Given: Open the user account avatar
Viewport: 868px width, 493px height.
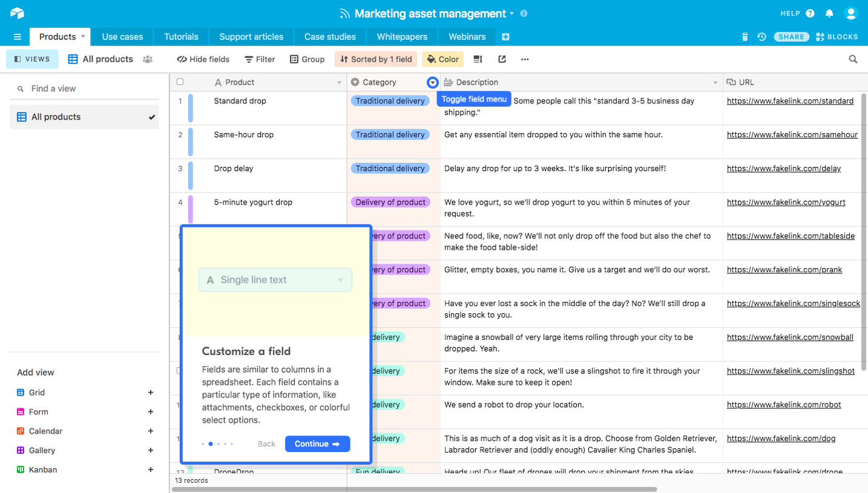Looking at the screenshot, I should [x=851, y=13].
